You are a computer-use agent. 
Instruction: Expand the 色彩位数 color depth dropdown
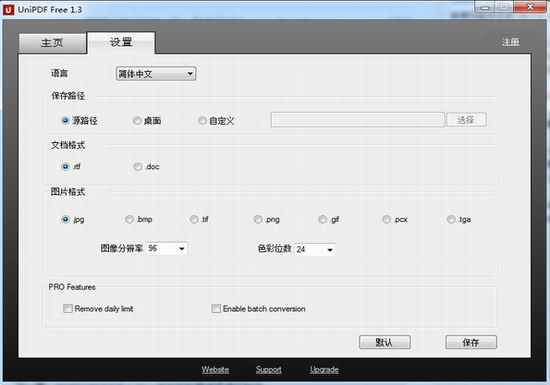[x=315, y=249]
